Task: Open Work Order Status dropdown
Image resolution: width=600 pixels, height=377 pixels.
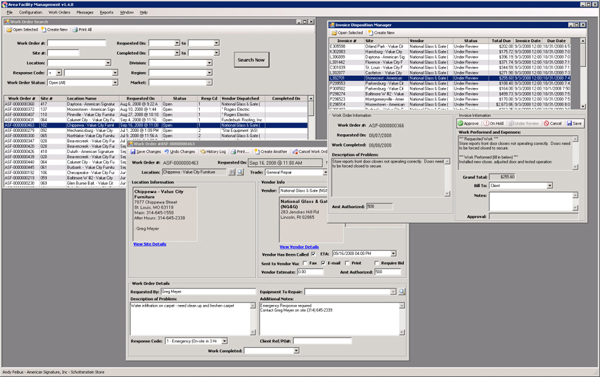Action: coord(114,83)
